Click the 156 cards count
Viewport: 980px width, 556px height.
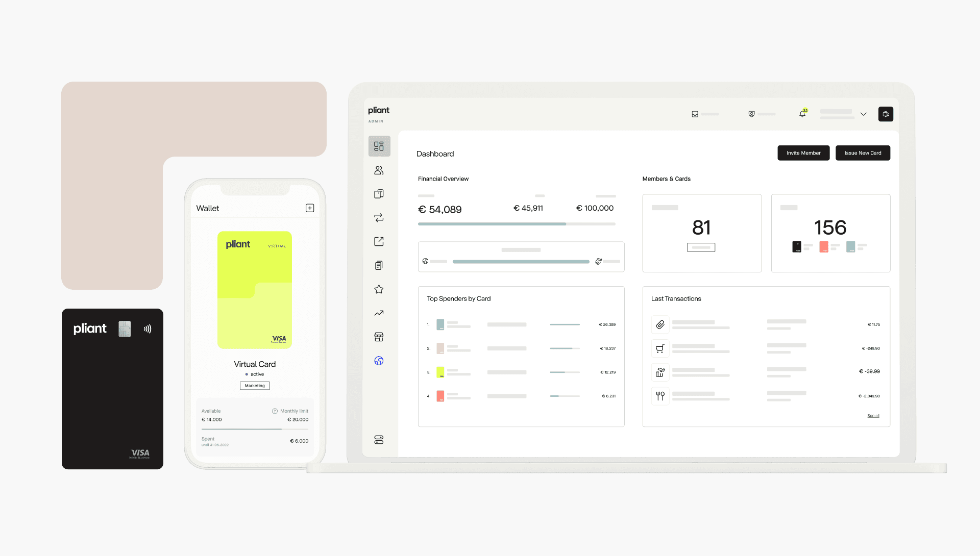[830, 228]
